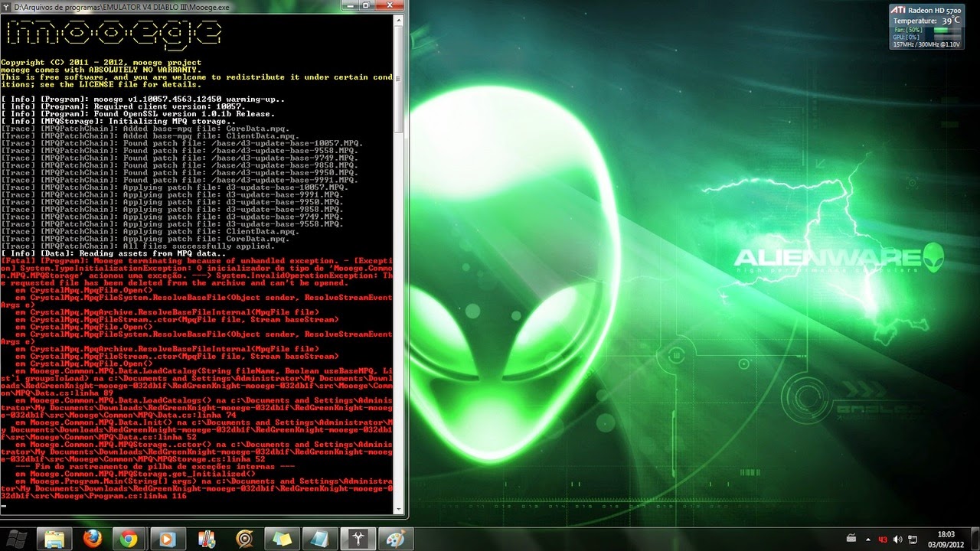980x551 pixels.
Task: Click the on-screen keyboard tray icon
Action: click(851, 539)
